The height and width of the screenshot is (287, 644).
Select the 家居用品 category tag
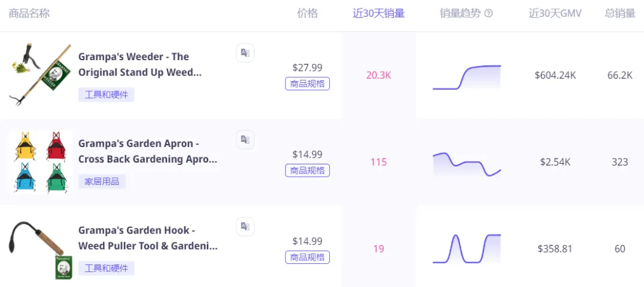tap(102, 181)
